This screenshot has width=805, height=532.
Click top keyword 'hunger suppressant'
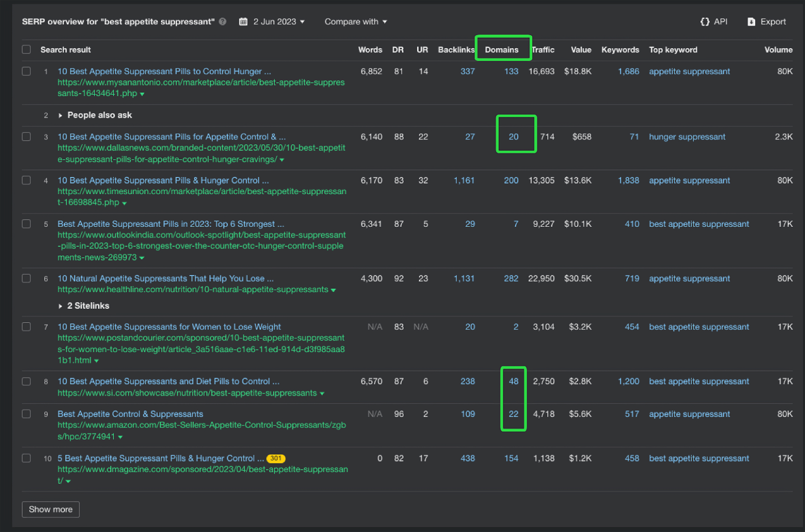click(x=687, y=137)
